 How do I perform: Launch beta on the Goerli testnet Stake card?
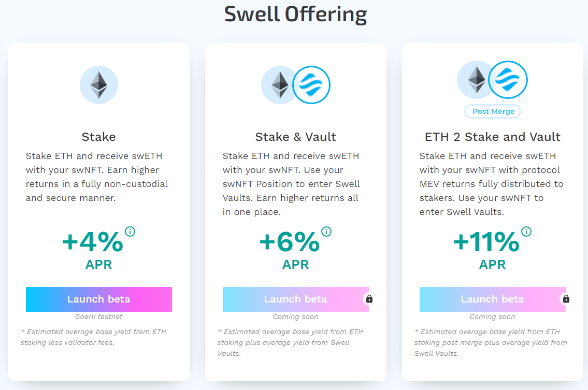click(98, 299)
